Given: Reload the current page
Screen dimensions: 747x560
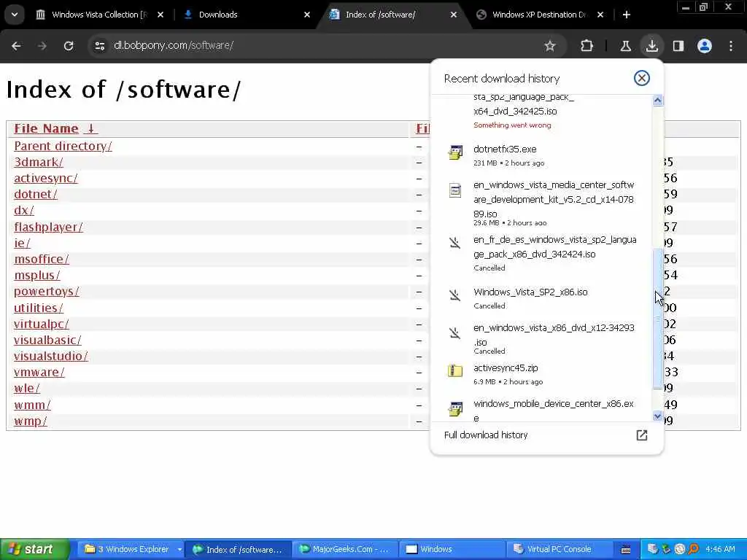Looking at the screenshot, I should pyautogui.click(x=69, y=46).
